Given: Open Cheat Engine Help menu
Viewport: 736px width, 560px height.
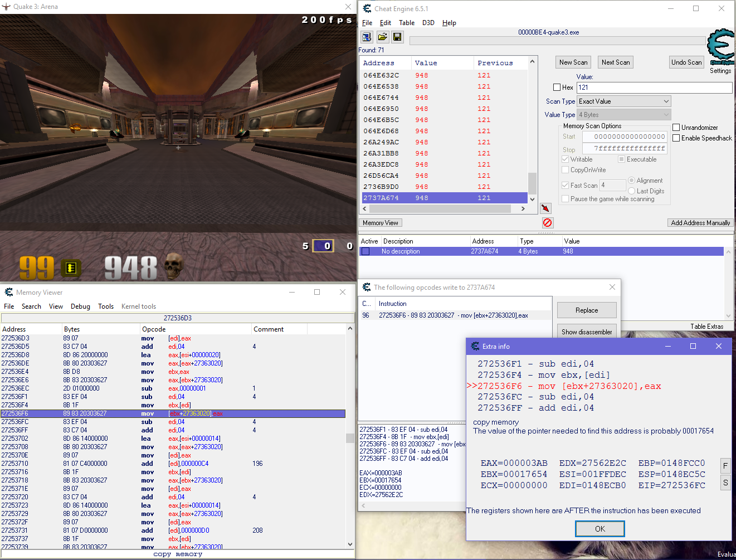Looking at the screenshot, I should tap(449, 23).
